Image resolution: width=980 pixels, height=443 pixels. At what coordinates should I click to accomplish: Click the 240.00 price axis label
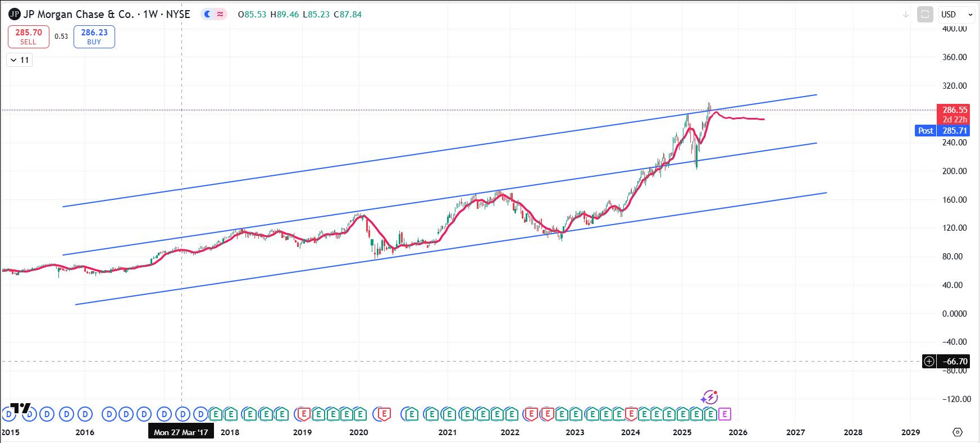pyautogui.click(x=954, y=143)
